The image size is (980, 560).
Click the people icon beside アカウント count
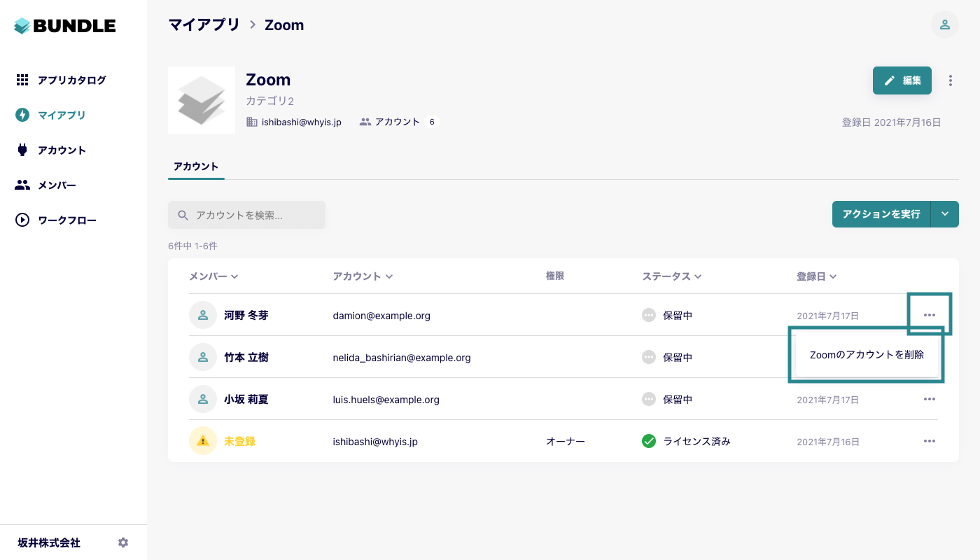[365, 122]
